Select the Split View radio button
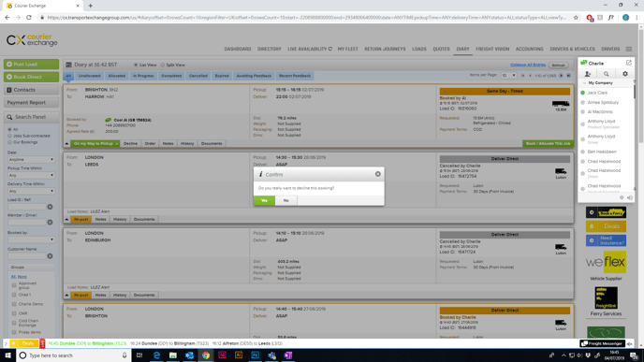Image resolution: width=644 pixels, height=362 pixels. (x=163, y=65)
